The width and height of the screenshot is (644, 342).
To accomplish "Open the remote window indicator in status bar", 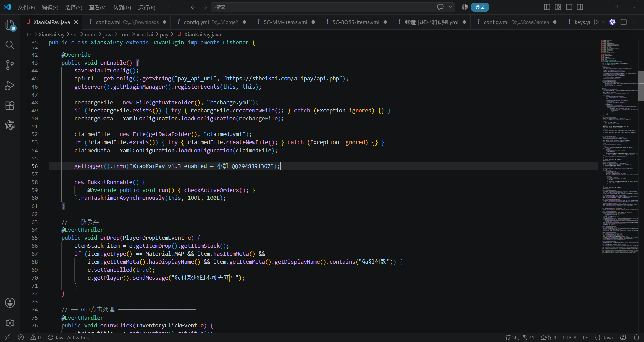I will click(x=7, y=337).
